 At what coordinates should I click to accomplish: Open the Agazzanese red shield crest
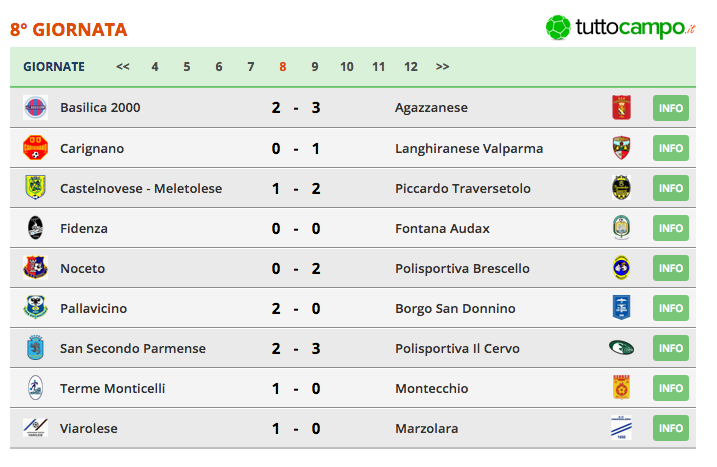(x=621, y=107)
